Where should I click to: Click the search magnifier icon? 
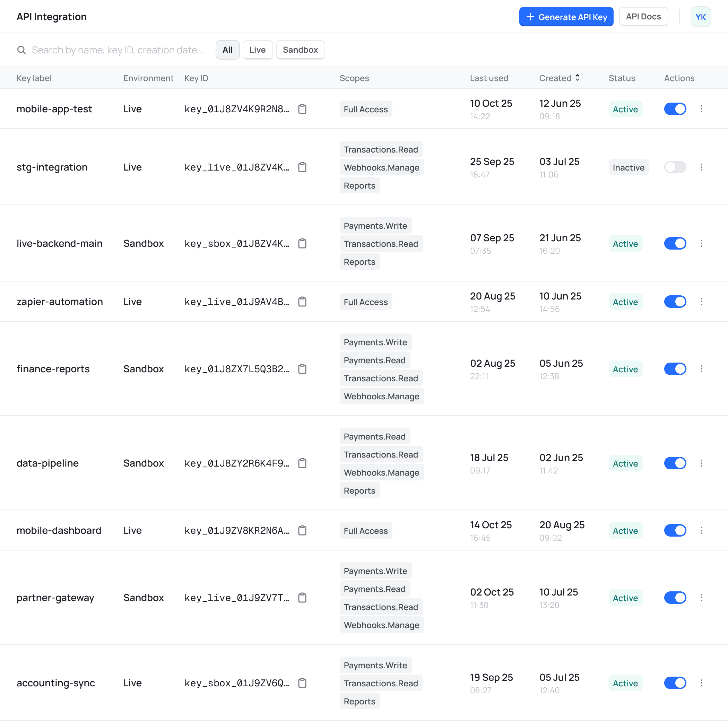[21, 50]
